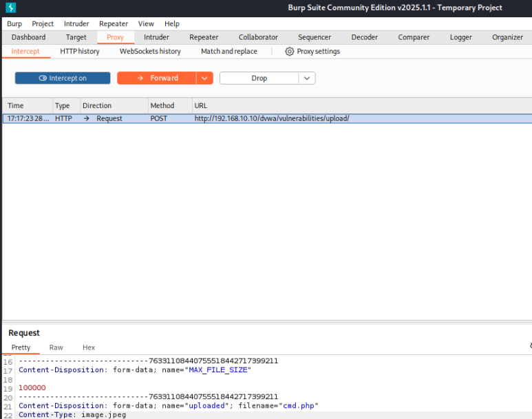Open the HTTP history sub-tab
This screenshot has width=532, height=419.
point(80,51)
